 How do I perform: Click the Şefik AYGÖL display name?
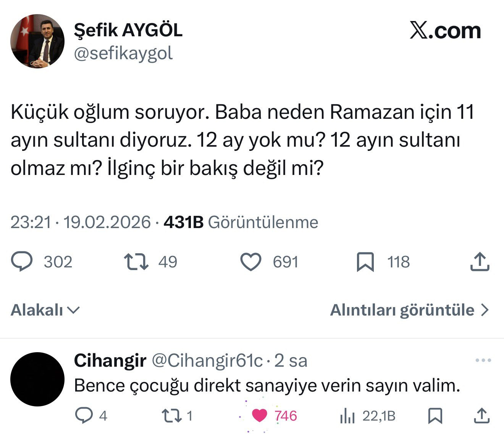(x=128, y=30)
